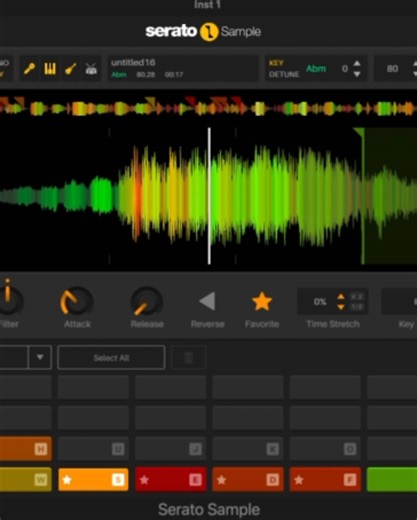Screen dimensions: 417x520
Task: Select the empty pad labeled J
Action: click(x=170, y=449)
